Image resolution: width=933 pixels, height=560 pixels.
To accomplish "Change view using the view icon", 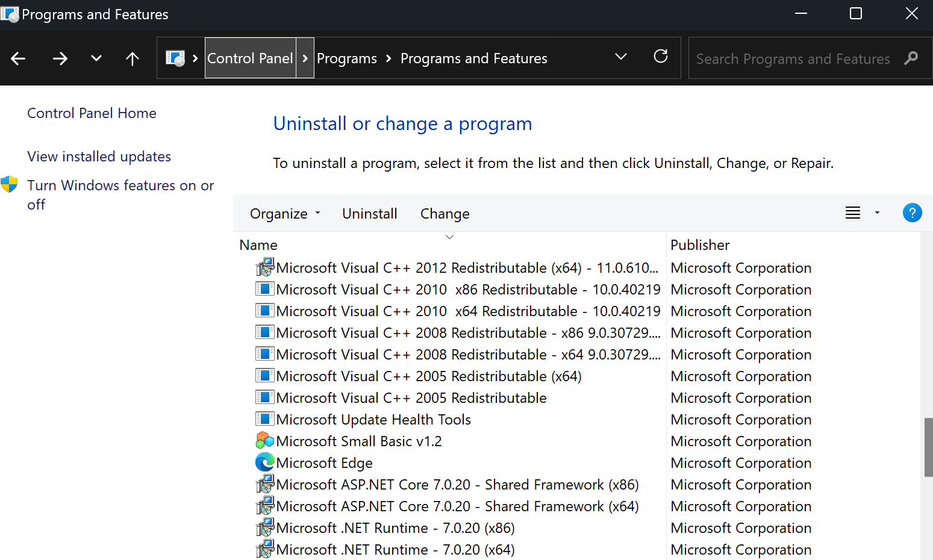I will [x=853, y=213].
